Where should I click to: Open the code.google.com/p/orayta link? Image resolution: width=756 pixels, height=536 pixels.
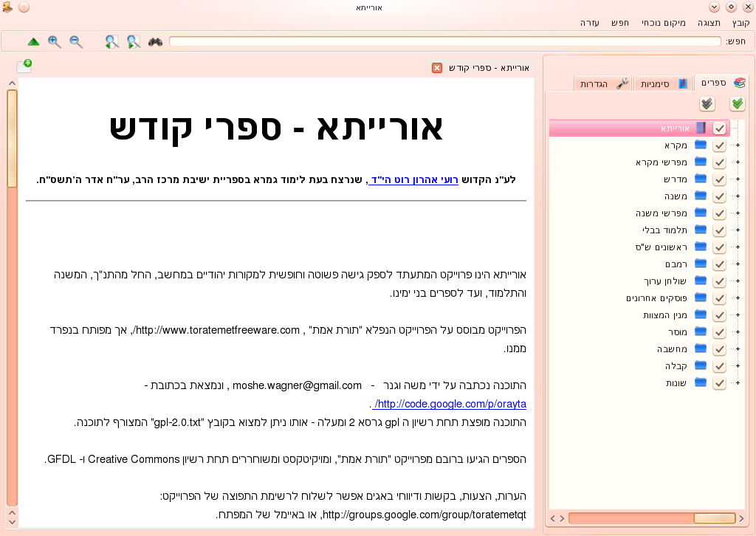pos(450,404)
